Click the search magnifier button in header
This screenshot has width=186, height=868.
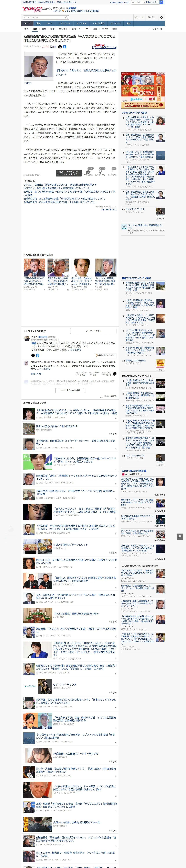pyautogui.click(x=66, y=18)
